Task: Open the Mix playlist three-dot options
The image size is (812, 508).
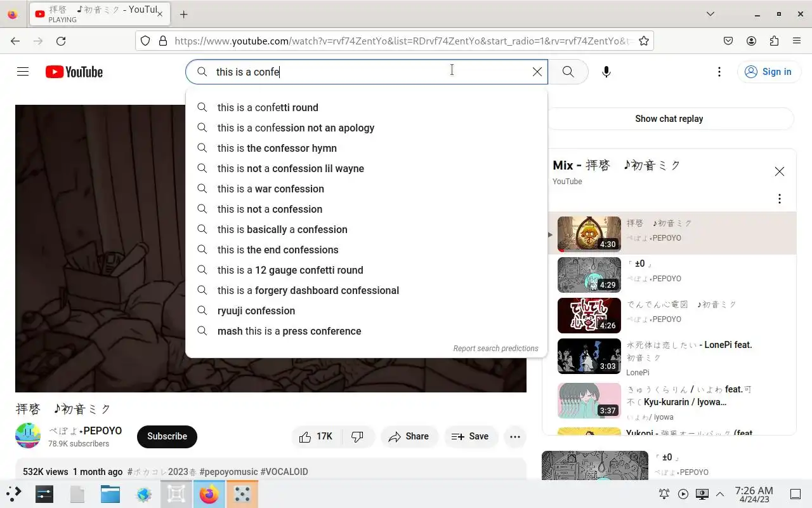Action: click(x=780, y=199)
